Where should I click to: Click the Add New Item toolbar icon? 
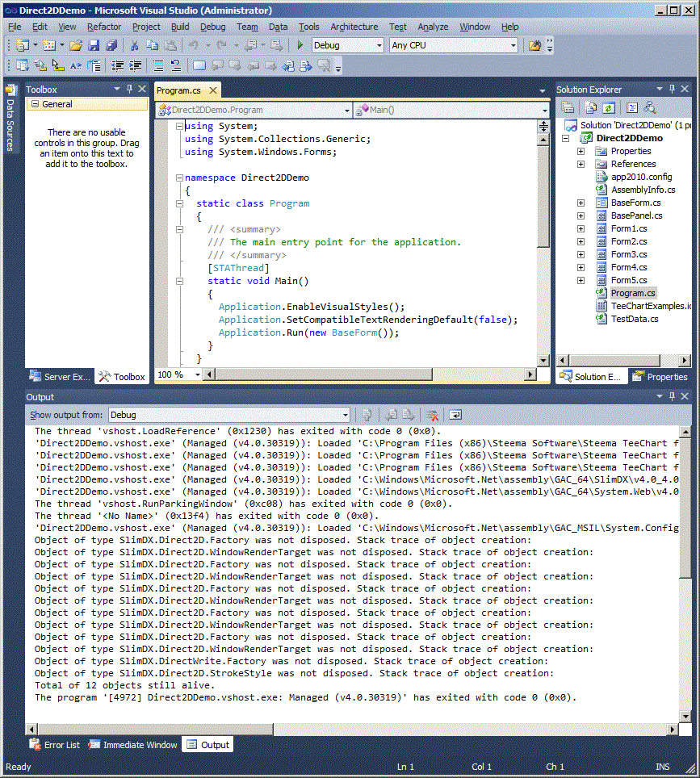pos(48,46)
